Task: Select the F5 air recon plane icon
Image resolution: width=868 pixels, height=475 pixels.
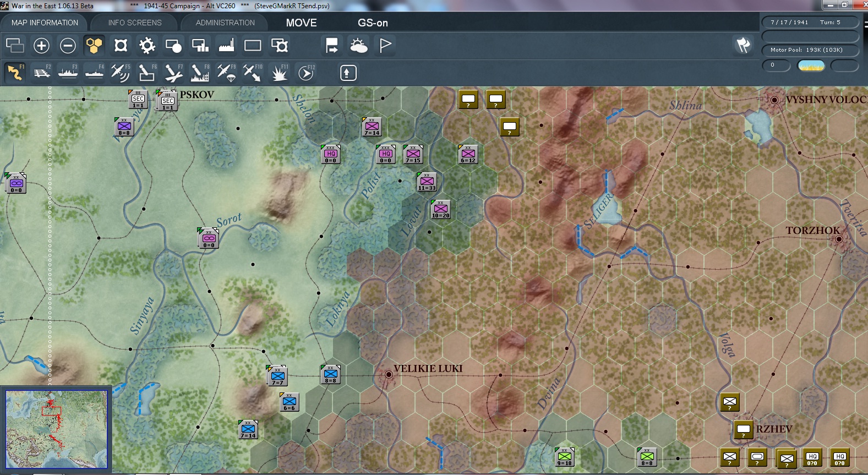Action: 121,73
